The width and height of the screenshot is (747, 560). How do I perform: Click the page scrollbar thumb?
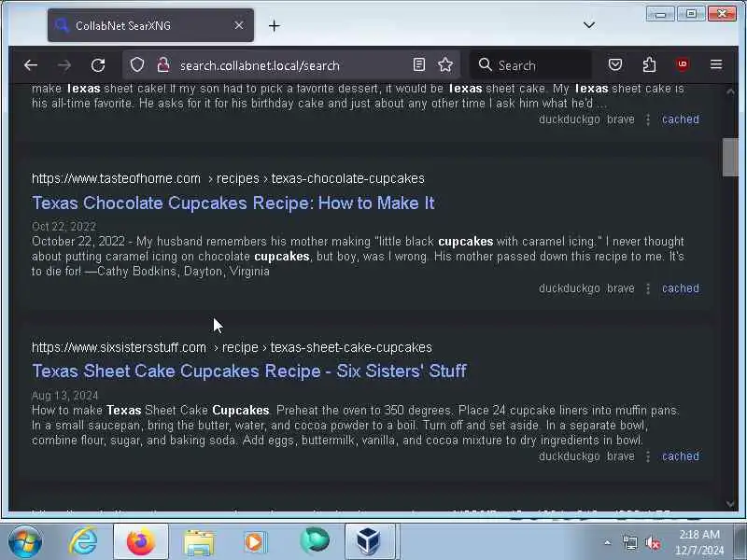tap(730, 157)
